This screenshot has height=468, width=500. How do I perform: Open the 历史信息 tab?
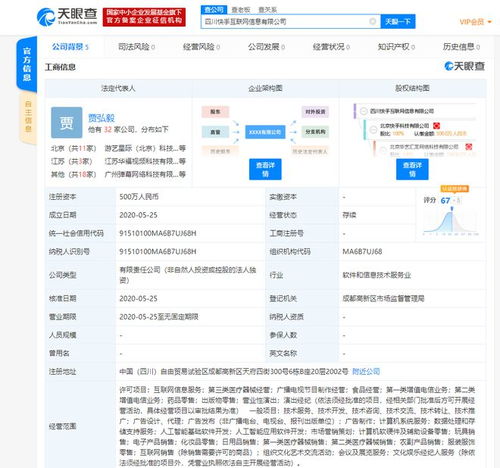pos(461,47)
